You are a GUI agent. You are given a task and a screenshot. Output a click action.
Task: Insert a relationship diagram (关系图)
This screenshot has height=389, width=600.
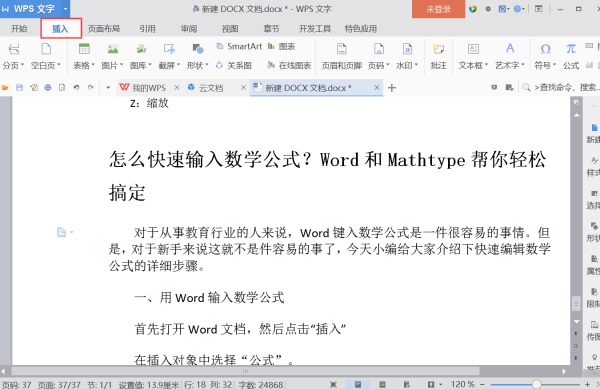click(x=233, y=65)
